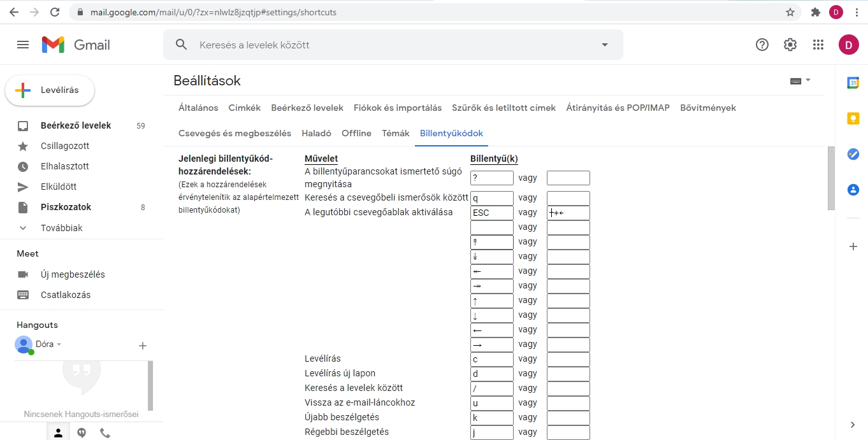Bookmark this page with the star icon
The image size is (868, 440).
790,12
